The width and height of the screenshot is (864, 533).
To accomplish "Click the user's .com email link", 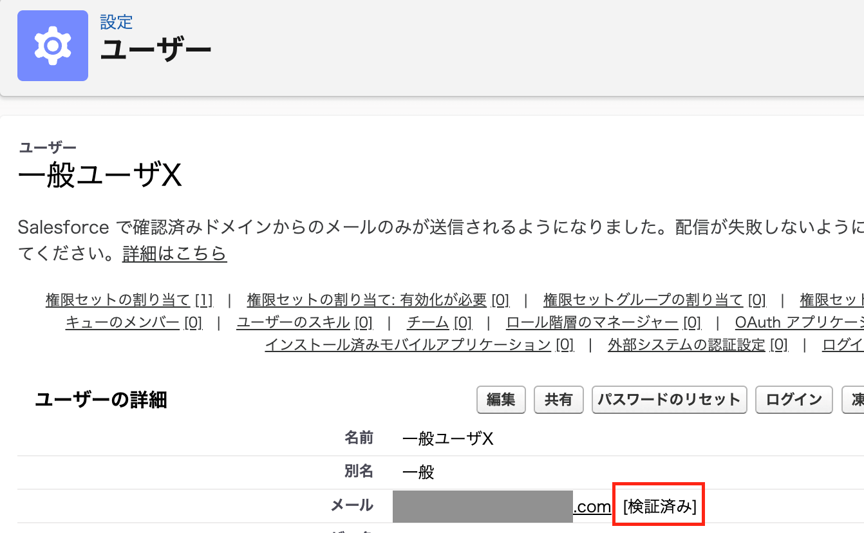I will tap(592, 507).
